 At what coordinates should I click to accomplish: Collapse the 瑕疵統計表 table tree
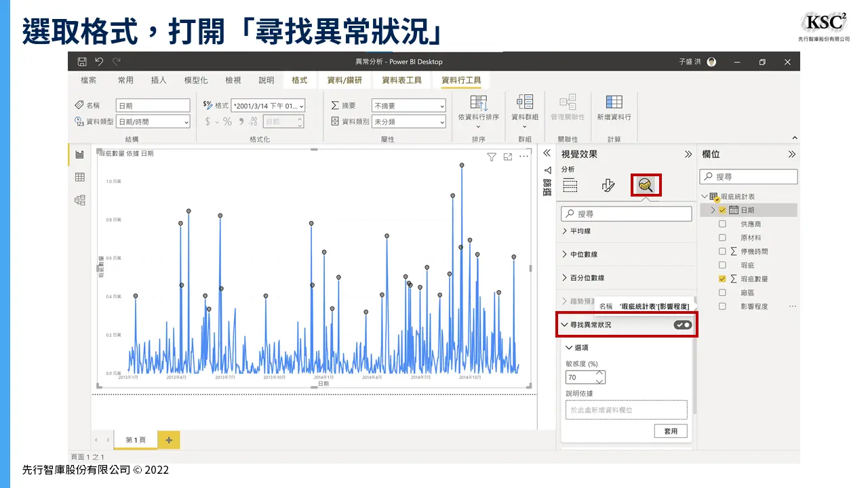point(705,197)
